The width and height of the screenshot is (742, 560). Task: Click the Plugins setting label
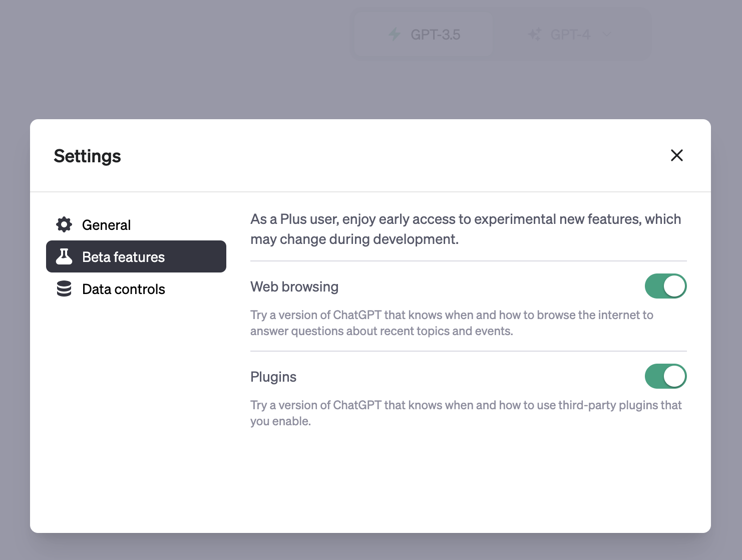coord(273,377)
